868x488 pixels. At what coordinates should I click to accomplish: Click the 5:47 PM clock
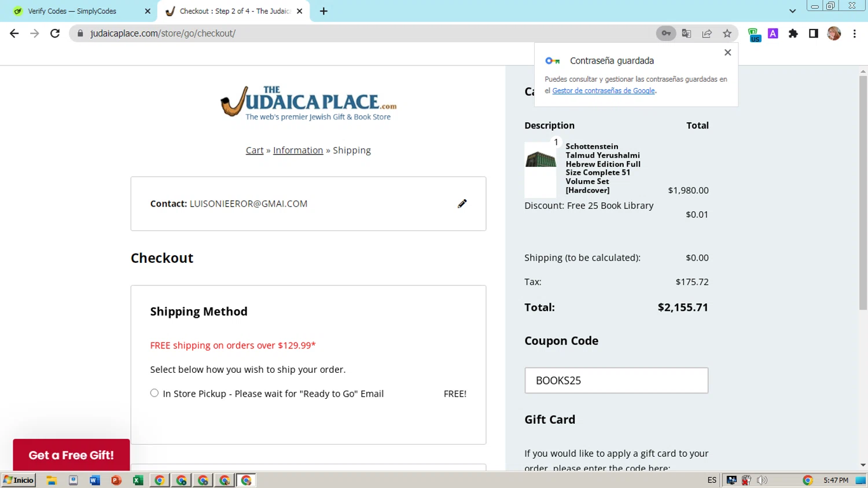coord(836,480)
